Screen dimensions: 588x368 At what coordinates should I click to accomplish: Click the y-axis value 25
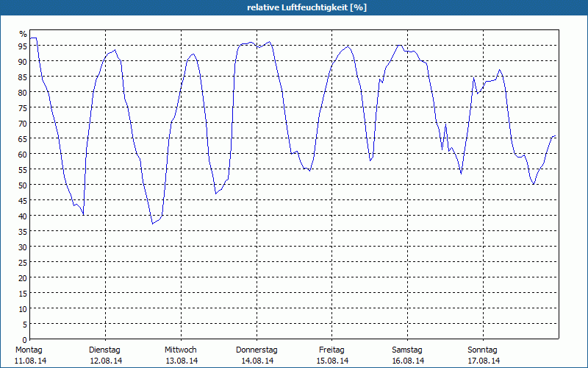pos(23,262)
